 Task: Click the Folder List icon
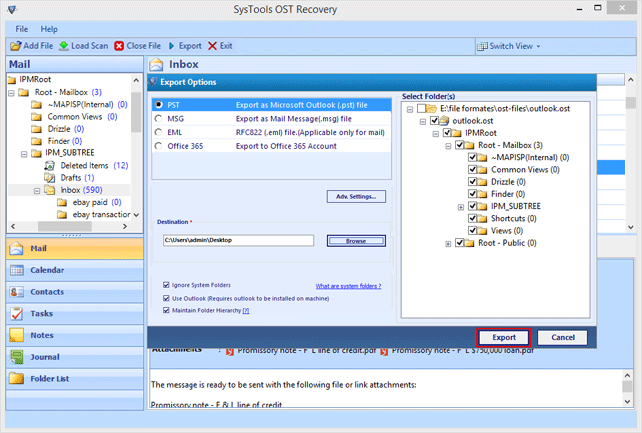pyautogui.click(x=16, y=379)
